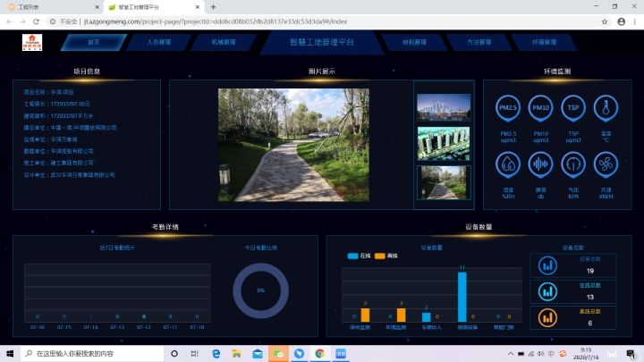Select the garden path thumbnail image
644x362 pixels.
(444, 179)
